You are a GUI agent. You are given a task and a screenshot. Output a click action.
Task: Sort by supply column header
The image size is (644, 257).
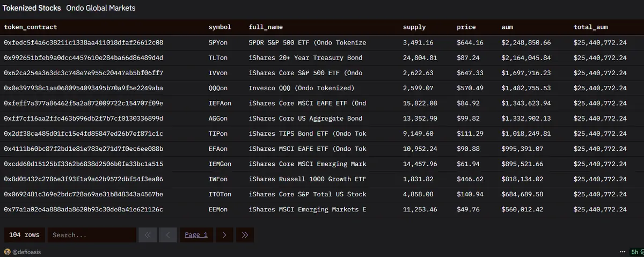(414, 27)
